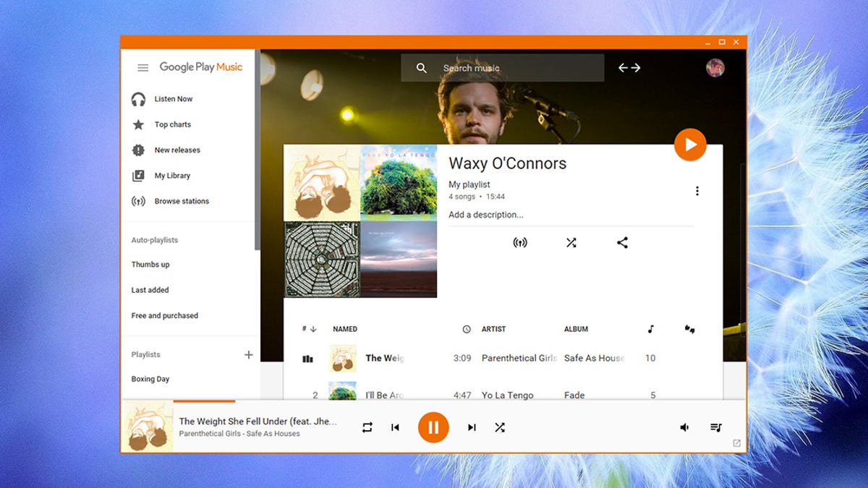The height and width of the screenshot is (488, 868).
Task: Open the Last added auto-playlist
Action: coord(150,290)
